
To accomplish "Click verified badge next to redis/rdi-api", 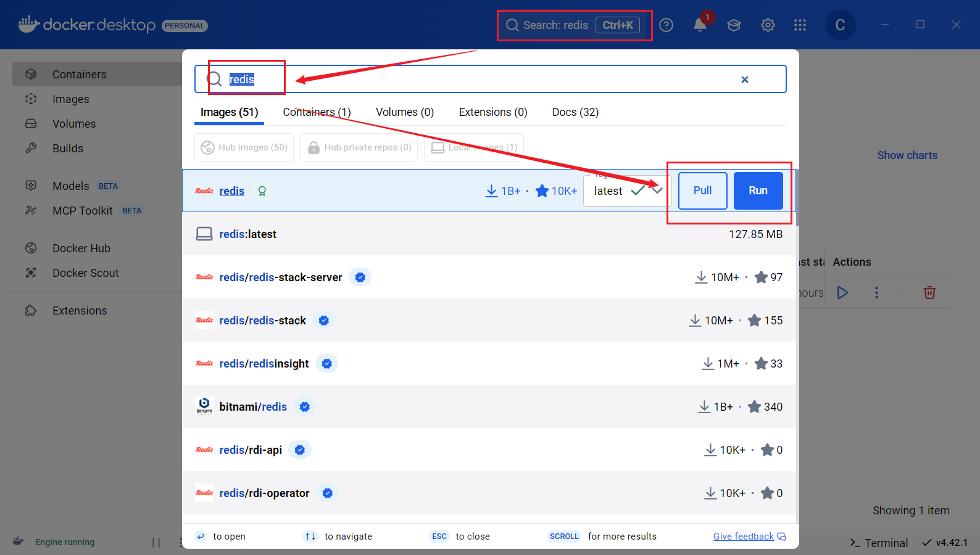I will coord(300,450).
